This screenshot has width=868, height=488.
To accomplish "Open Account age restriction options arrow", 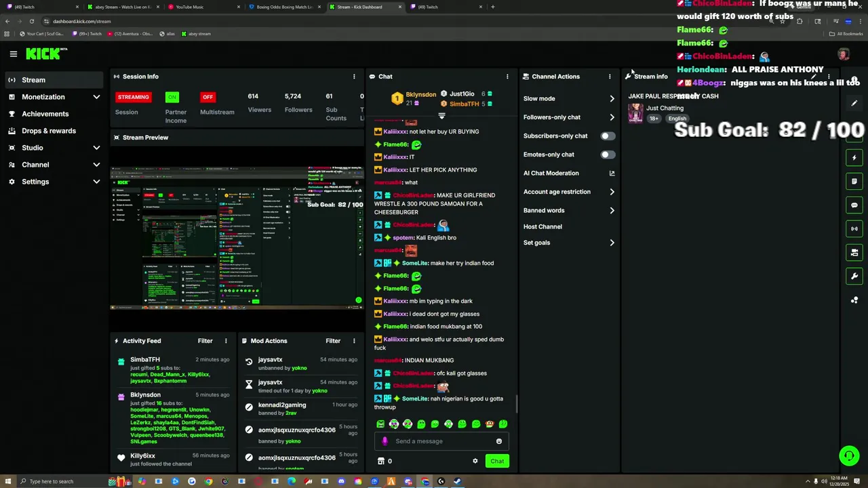I will point(612,192).
